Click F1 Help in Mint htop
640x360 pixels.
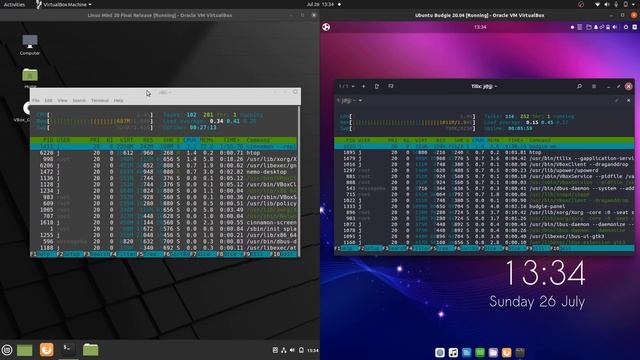[43, 254]
